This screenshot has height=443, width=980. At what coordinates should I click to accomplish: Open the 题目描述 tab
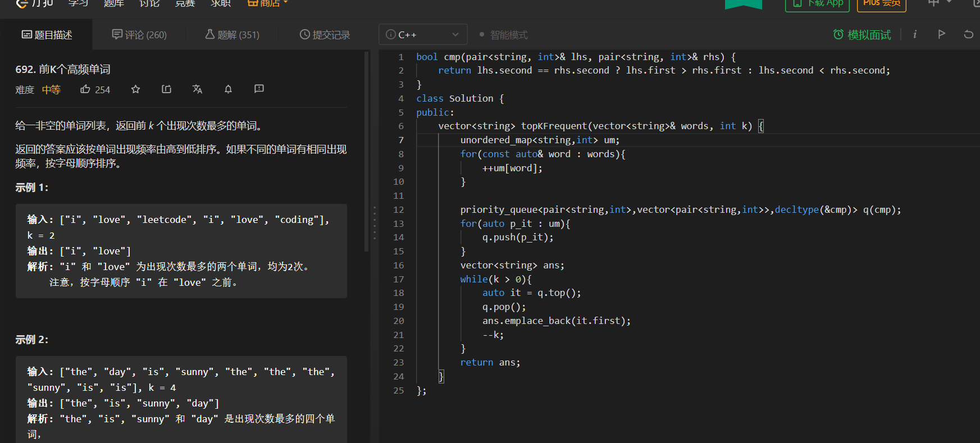(47, 35)
